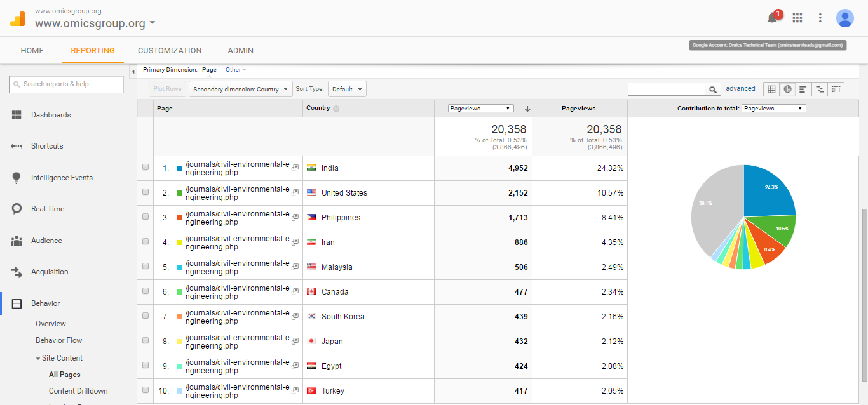Open Intelligence Events in sidebar
868x405 pixels.
pos(62,178)
